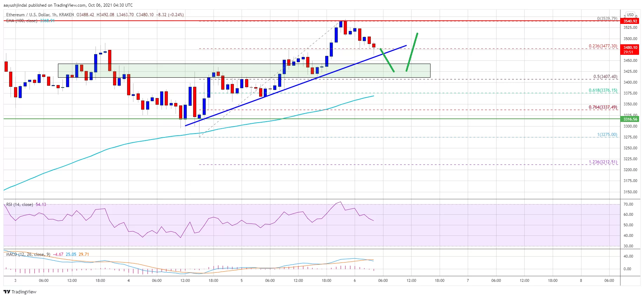Click the date 5 marker on time axis
644x298 pixels.
click(242, 280)
